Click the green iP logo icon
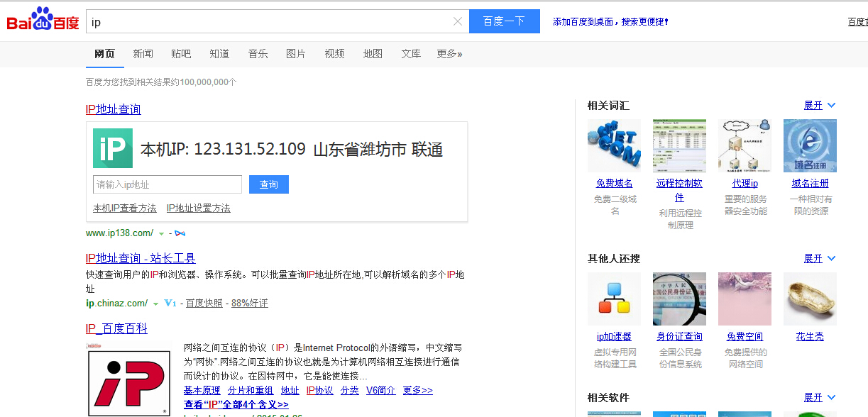The image size is (868, 417). 113,148
